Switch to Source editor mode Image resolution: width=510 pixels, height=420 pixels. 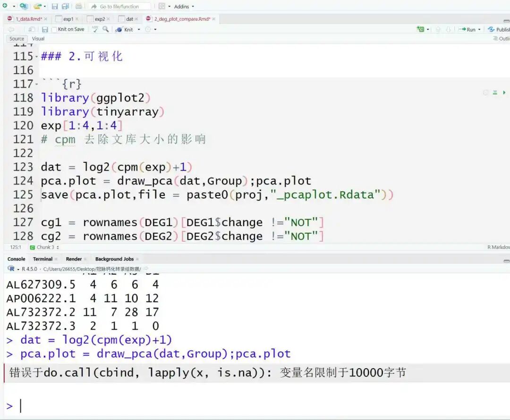(x=17, y=39)
